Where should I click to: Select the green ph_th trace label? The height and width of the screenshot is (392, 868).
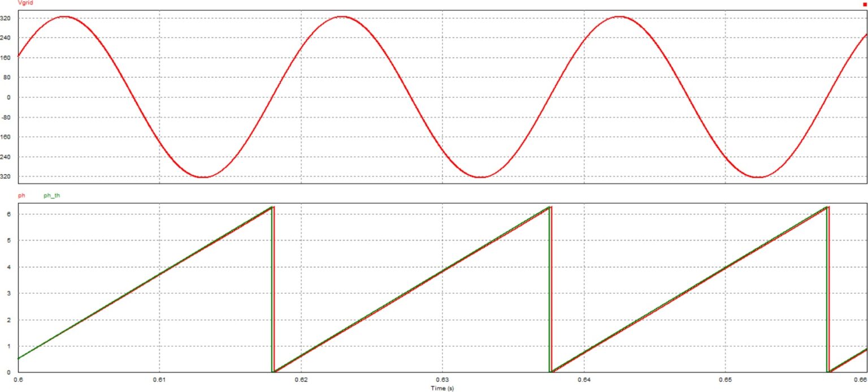(52, 196)
